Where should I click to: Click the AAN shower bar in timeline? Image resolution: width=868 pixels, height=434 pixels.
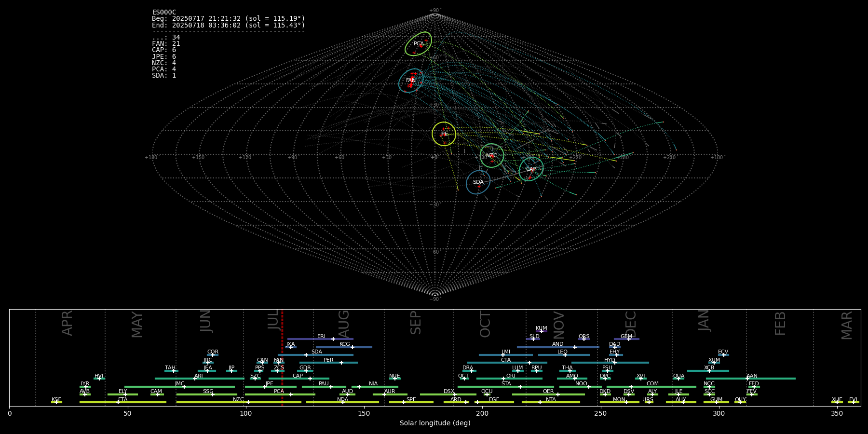[751, 379]
